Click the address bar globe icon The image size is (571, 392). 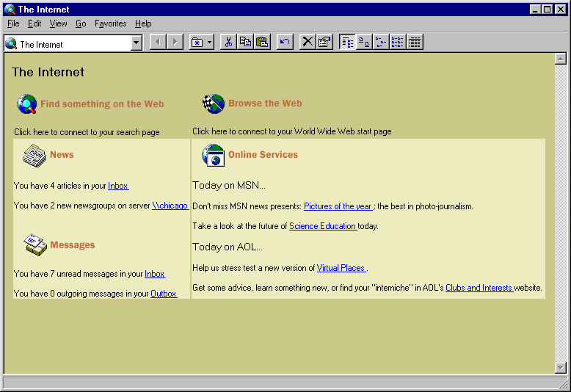pos(11,44)
